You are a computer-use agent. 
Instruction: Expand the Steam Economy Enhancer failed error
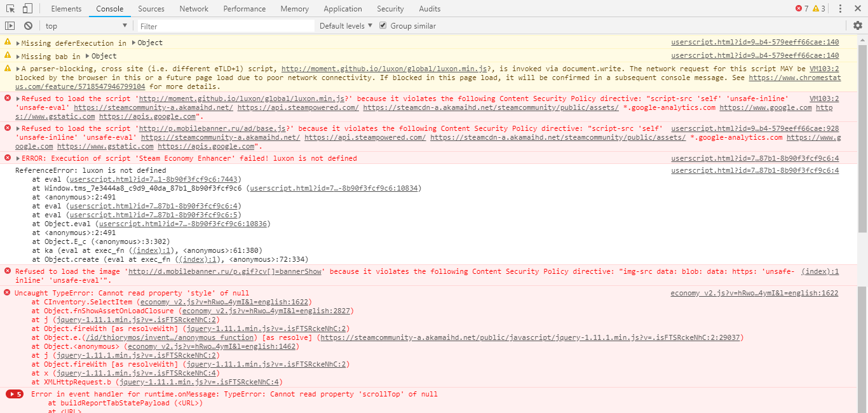(18, 159)
